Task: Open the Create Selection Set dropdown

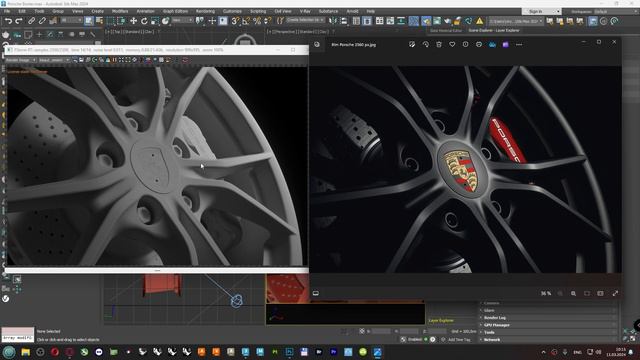Action: (x=305, y=20)
